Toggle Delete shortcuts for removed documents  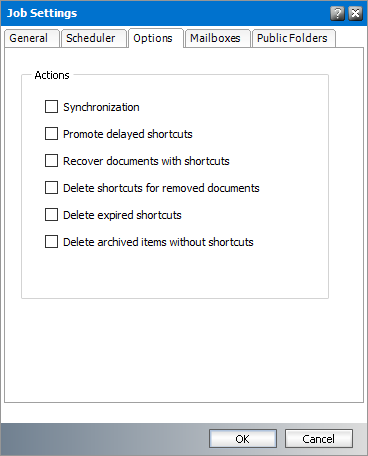point(51,188)
